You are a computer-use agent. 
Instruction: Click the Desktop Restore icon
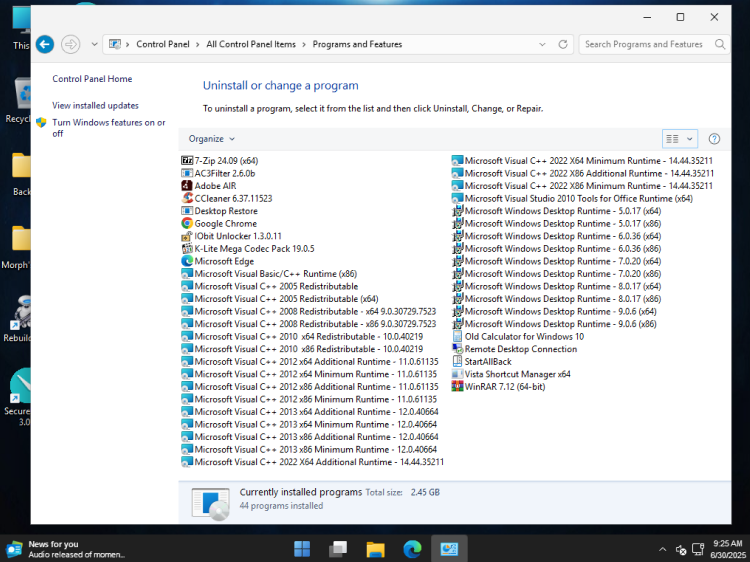click(187, 211)
